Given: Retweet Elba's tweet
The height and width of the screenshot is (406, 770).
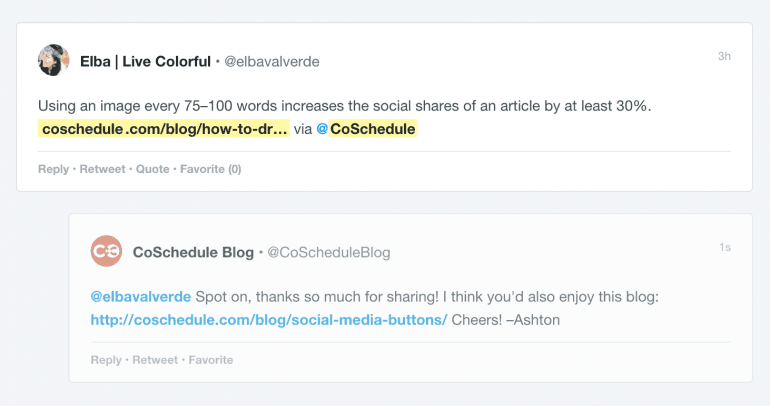Looking at the screenshot, I should tap(102, 169).
